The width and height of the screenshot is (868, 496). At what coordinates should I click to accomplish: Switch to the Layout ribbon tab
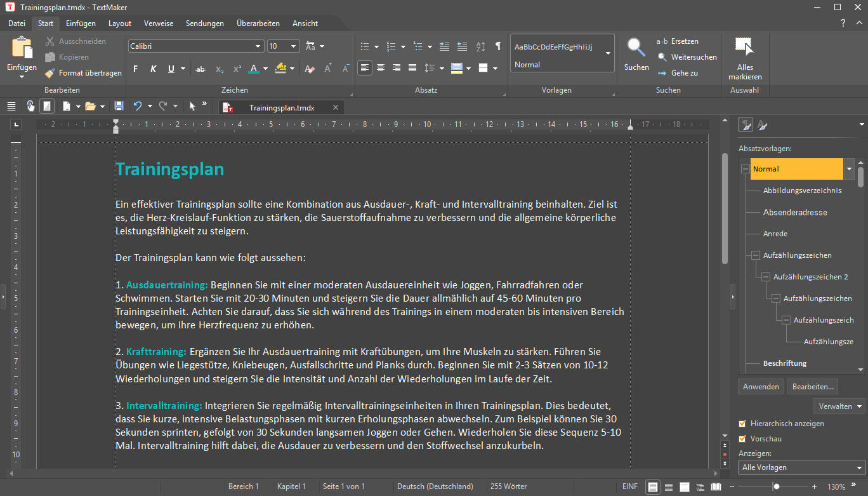point(120,23)
